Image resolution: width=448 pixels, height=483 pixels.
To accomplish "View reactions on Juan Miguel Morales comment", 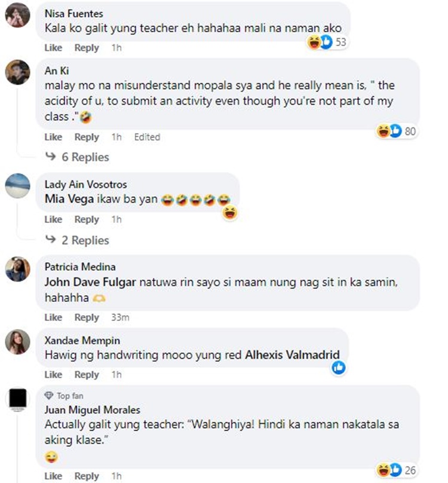I will 397,470.
